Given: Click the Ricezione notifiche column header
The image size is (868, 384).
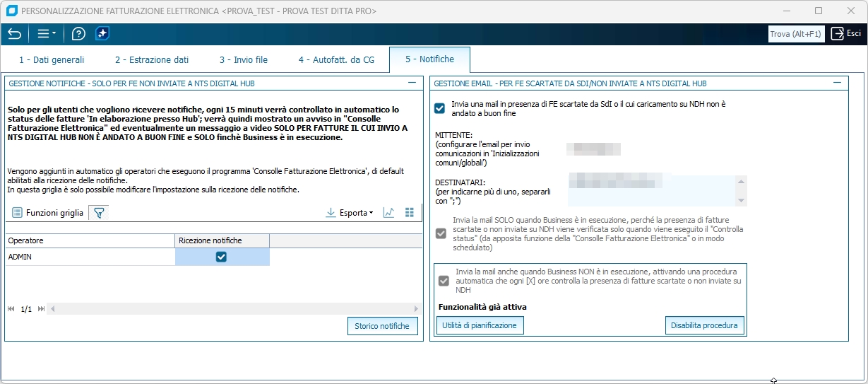Looking at the screenshot, I should 222,240.
